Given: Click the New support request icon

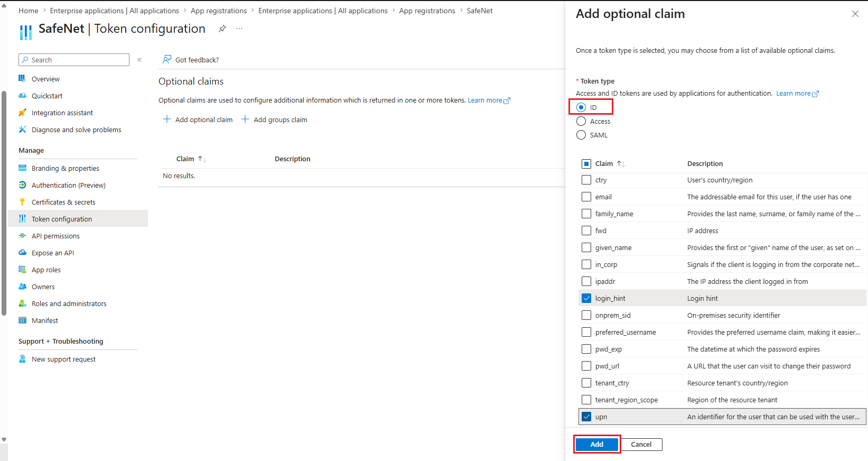Looking at the screenshot, I should (22, 359).
